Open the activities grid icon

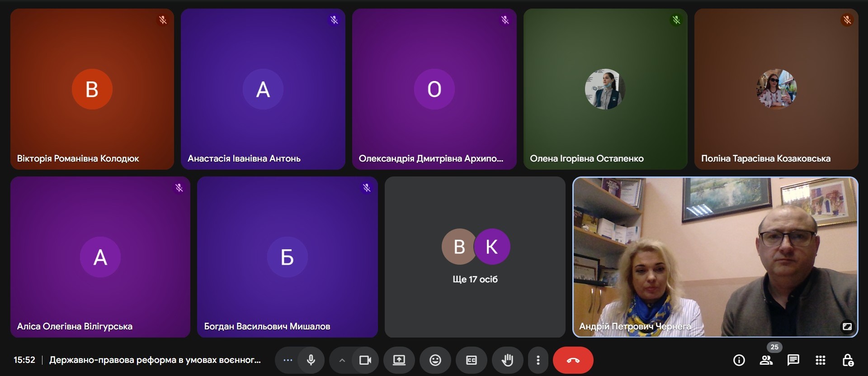[x=820, y=360]
